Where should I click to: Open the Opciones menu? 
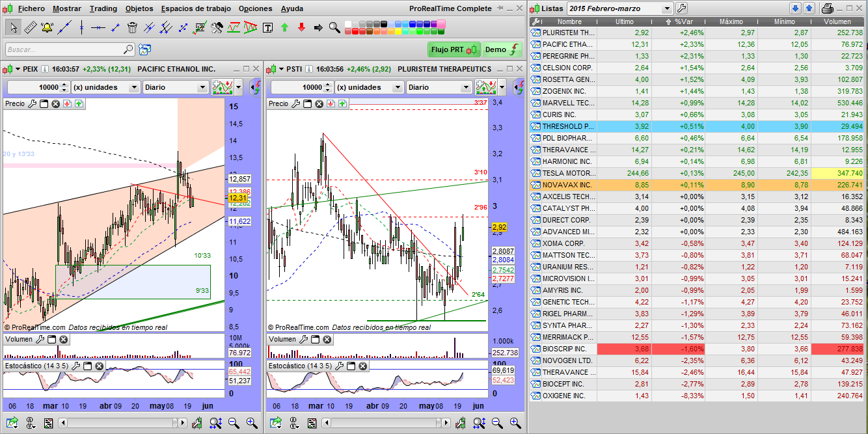coord(256,8)
